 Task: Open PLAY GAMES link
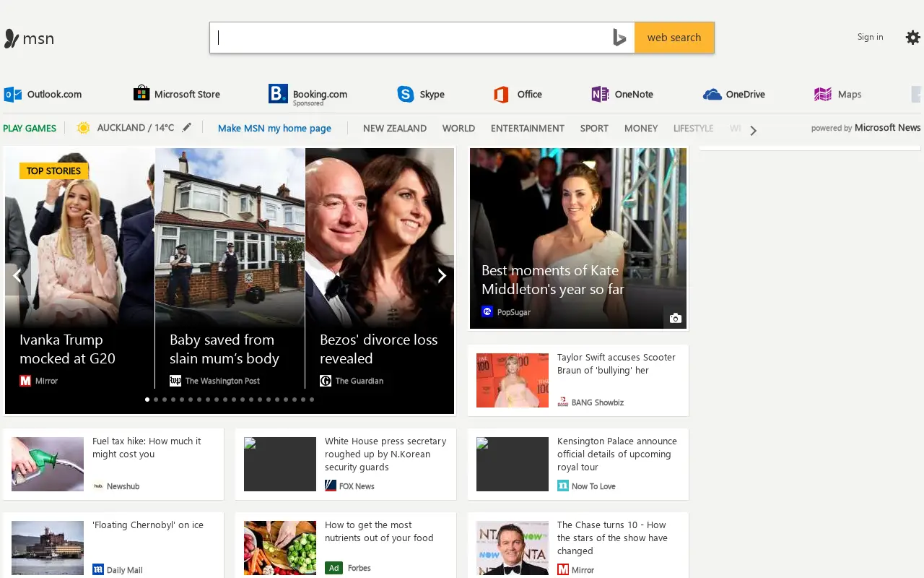[30, 128]
